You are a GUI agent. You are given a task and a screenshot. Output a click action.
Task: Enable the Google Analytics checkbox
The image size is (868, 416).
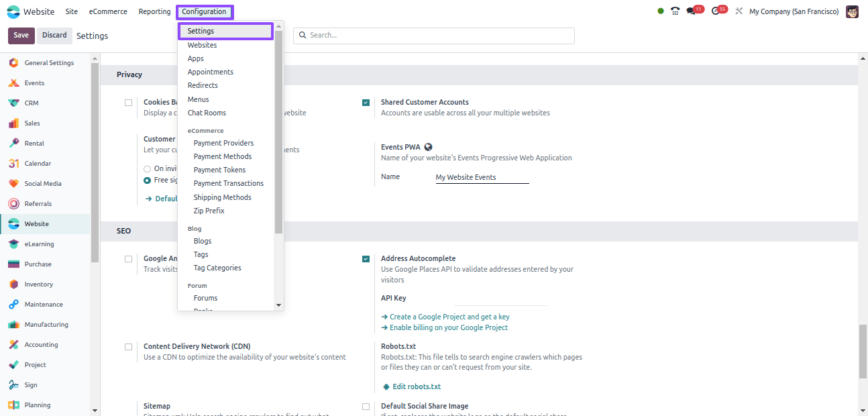128,259
